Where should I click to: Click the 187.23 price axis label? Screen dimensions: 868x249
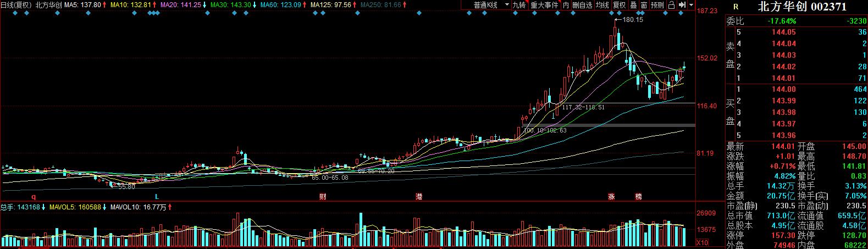click(706, 11)
